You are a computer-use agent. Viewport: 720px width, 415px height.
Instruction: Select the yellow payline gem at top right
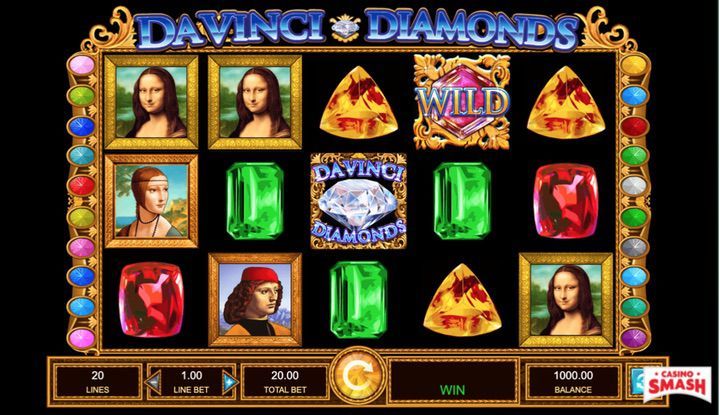coord(634,65)
